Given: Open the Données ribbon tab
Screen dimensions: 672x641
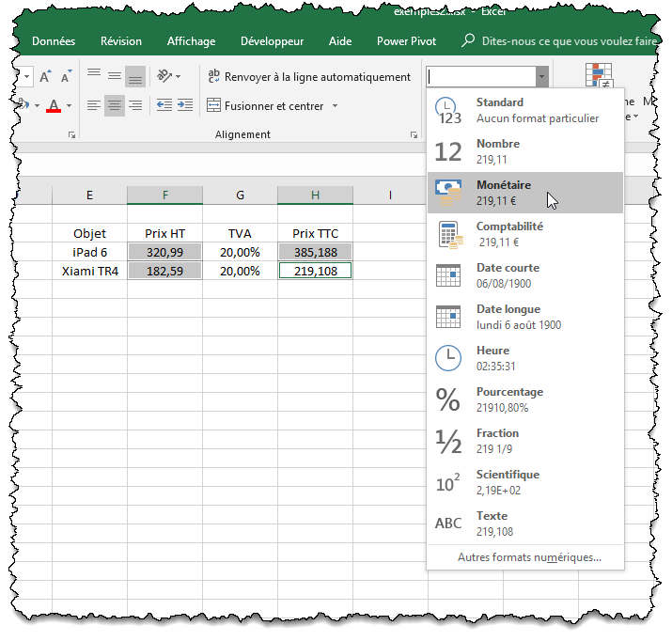Looking at the screenshot, I should point(54,41).
